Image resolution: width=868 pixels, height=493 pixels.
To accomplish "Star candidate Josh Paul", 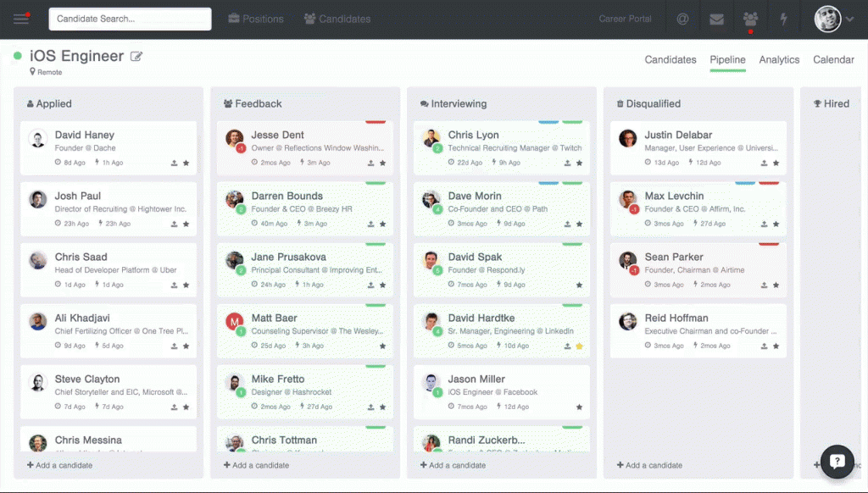I will click(x=186, y=224).
